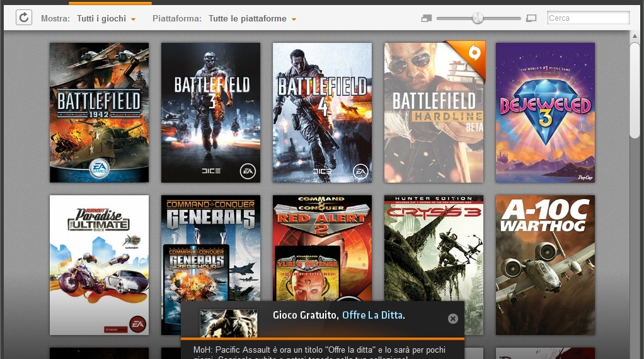This screenshot has width=644, height=359.
Task: Select the A-10C Warthog game cover
Action: pos(545,265)
